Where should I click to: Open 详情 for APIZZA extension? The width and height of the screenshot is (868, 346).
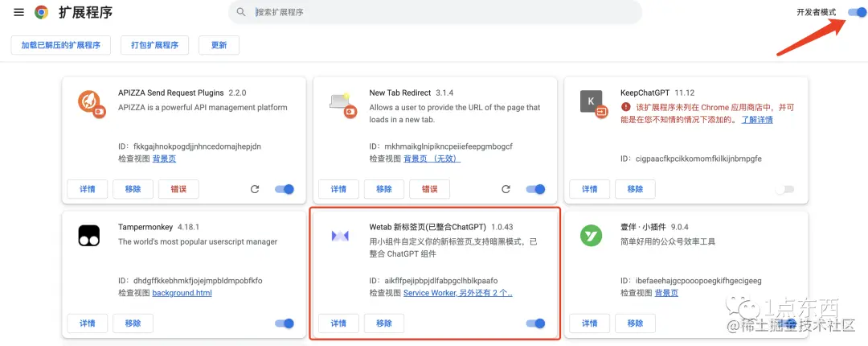88,189
